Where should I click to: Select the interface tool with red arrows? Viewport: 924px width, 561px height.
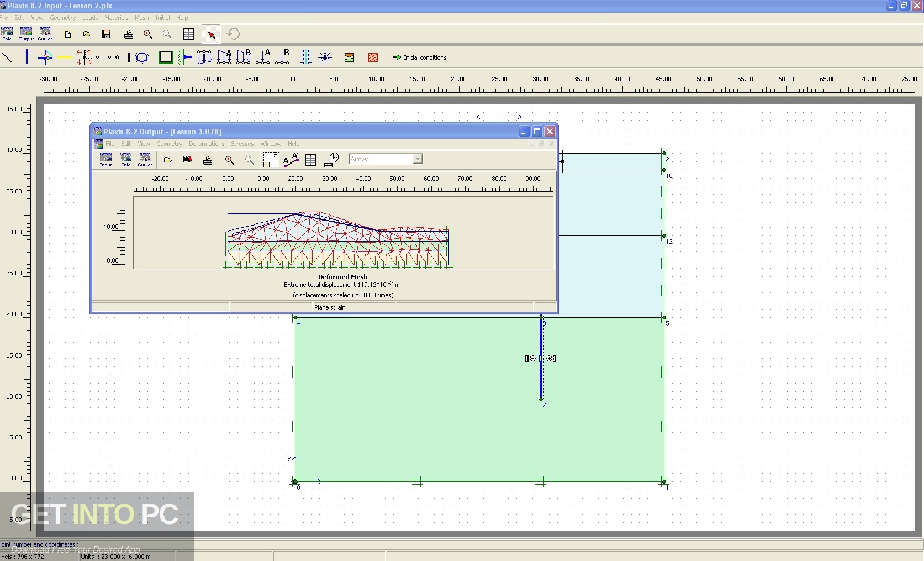point(84,57)
